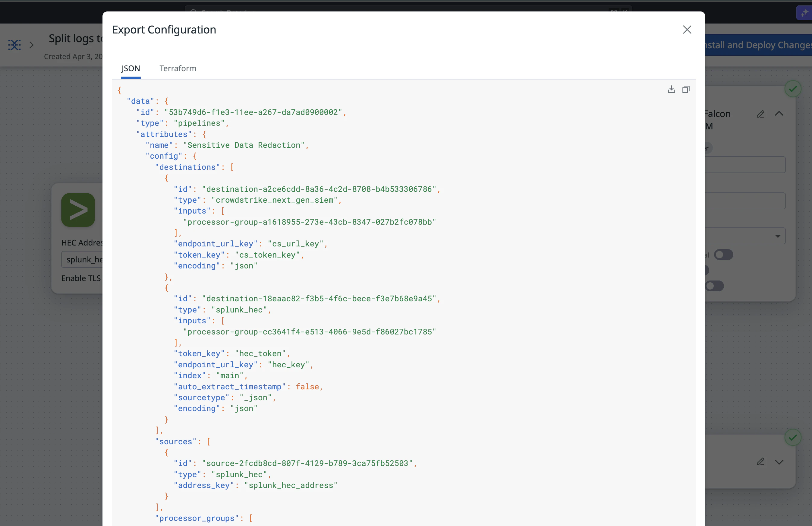
Task: Click green checkmark badge on Falcon card
Action: 792,89
